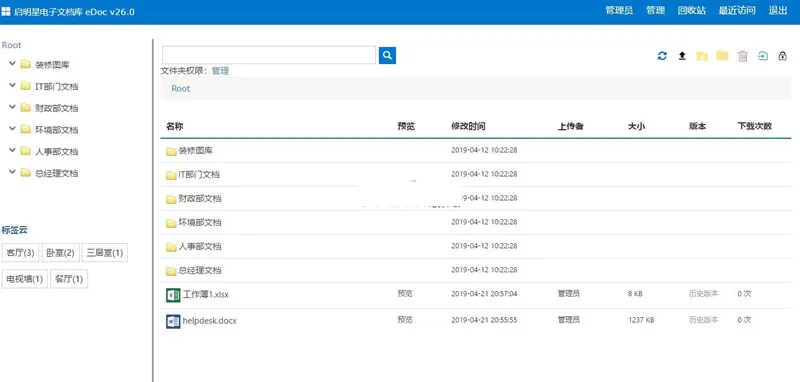Select 环境部文档 folder in the sidebar tree
This screenshot has height=382, width=800.
coord(56,130)
